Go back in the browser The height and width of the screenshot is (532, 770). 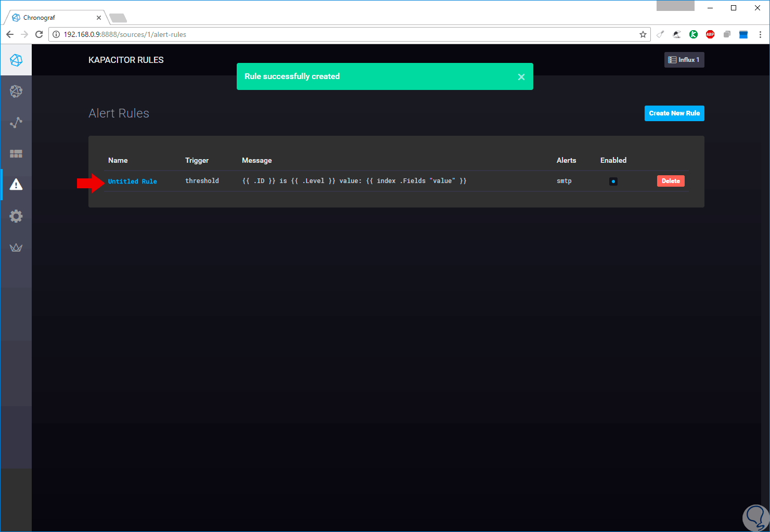(10, 34)
